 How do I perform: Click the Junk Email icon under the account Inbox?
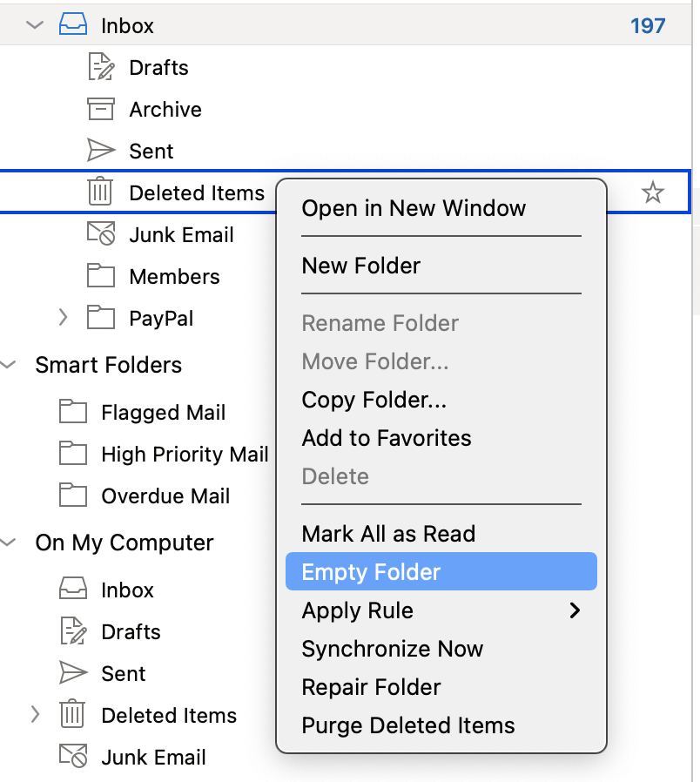coord(101,233)
